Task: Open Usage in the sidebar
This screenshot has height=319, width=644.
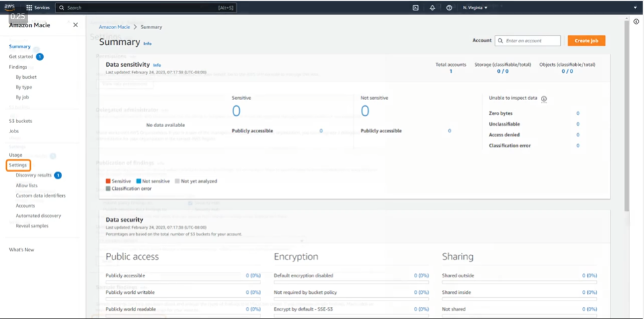Action: [16, 155]
